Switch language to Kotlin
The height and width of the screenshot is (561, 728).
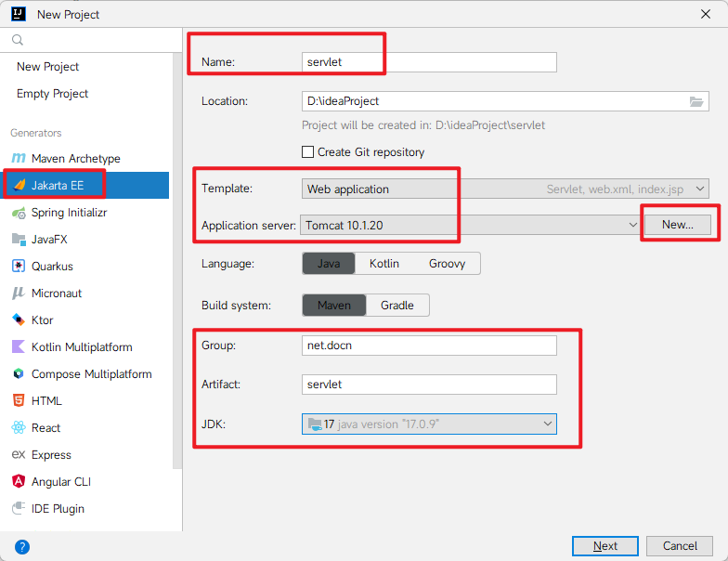tap(383, 264)
